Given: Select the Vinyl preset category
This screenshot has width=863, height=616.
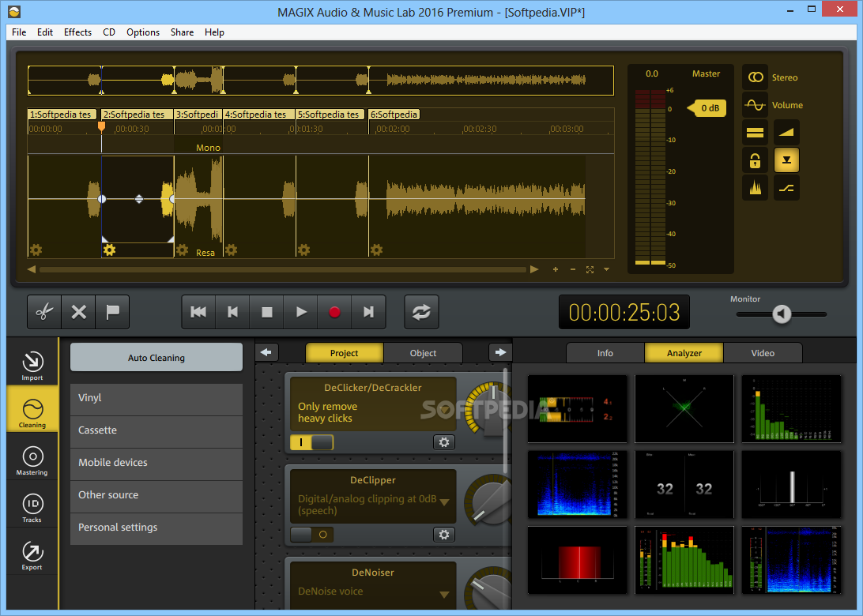Looking at the screenshot, I should pyautogui.click(x=156, y=398).
